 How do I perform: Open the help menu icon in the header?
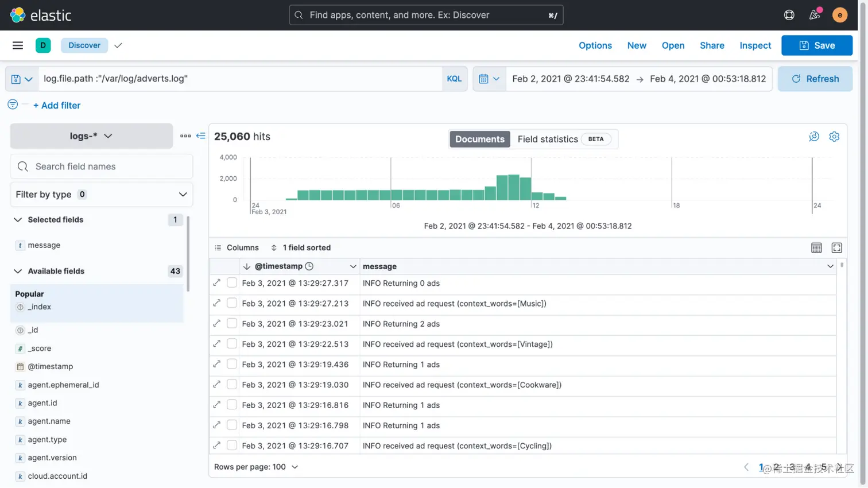[789, 15]
